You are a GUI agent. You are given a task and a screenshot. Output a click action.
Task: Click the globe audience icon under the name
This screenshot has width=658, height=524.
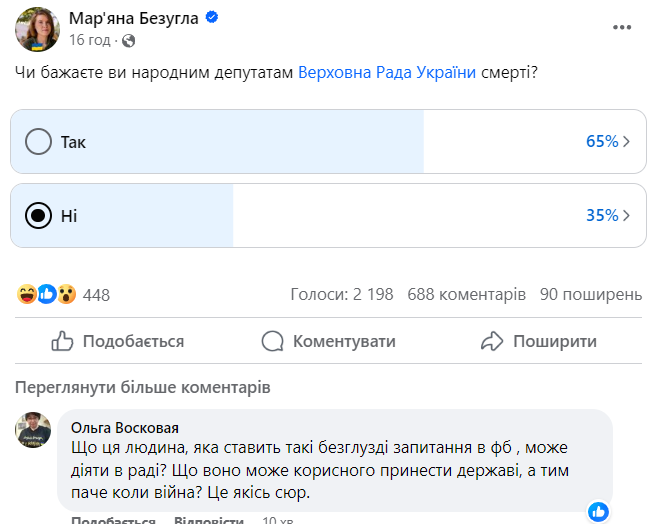pos(128,41)
